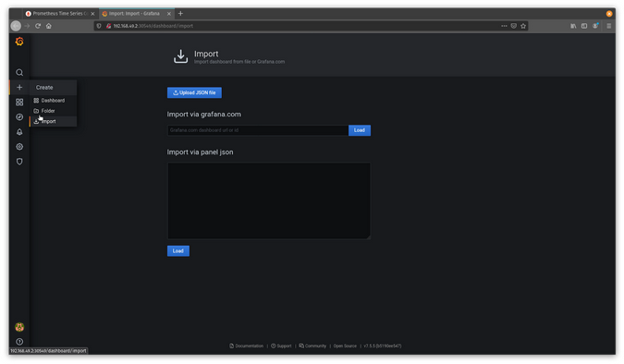Focus the Grafana.com dashboard url field
Screen dimensions: 624x364
coord(258,130)
